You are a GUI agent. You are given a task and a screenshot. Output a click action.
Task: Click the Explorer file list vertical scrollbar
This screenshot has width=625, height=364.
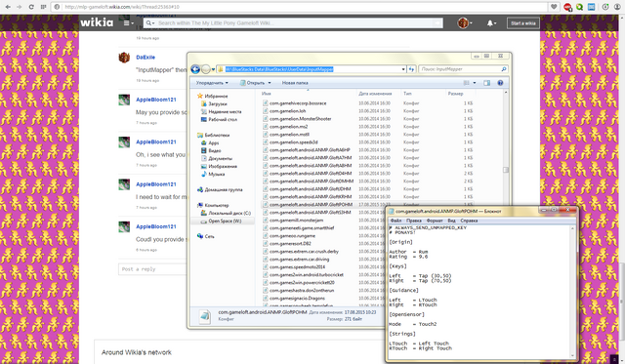click(506, 170)
